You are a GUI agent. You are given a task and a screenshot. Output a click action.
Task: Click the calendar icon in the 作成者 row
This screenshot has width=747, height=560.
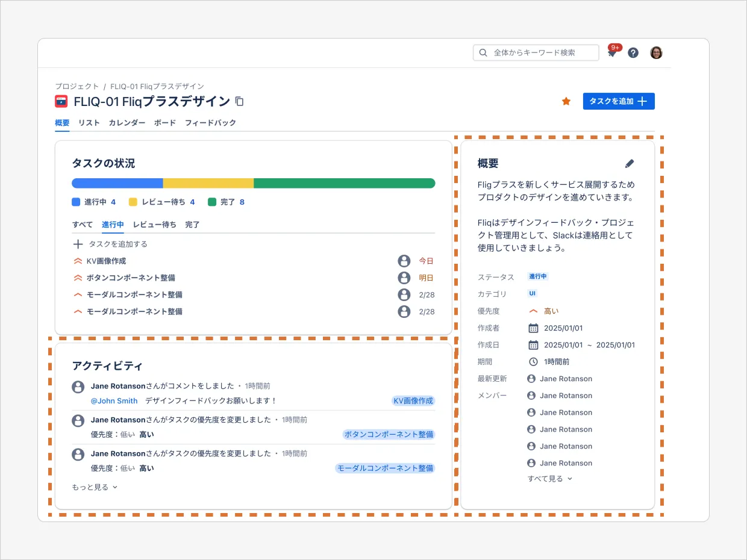click(x=533, y=328)
